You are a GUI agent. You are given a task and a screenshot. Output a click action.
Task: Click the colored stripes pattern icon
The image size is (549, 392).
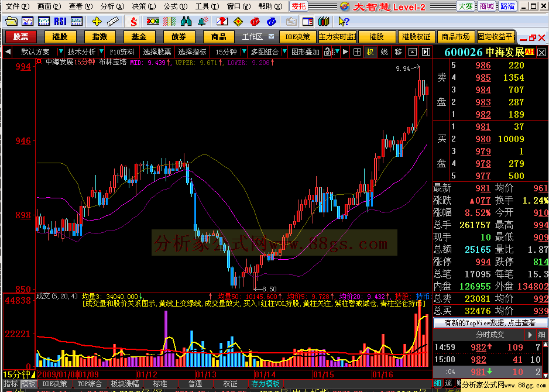(x=170, y=22)
